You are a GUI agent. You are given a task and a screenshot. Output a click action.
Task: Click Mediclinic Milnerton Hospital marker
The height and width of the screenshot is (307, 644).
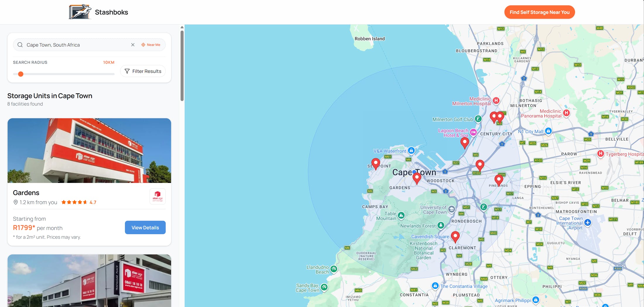pyautogui.click(x=496, y=100)
